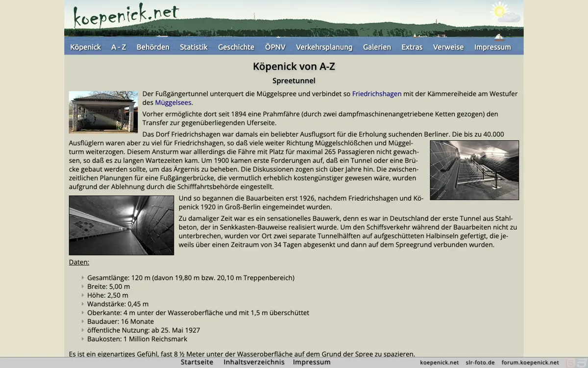Image resolution: width=588 pixels, height=368 pixels.
Task: Click the Oberkante: 4 m list entry
Action: 198,313
